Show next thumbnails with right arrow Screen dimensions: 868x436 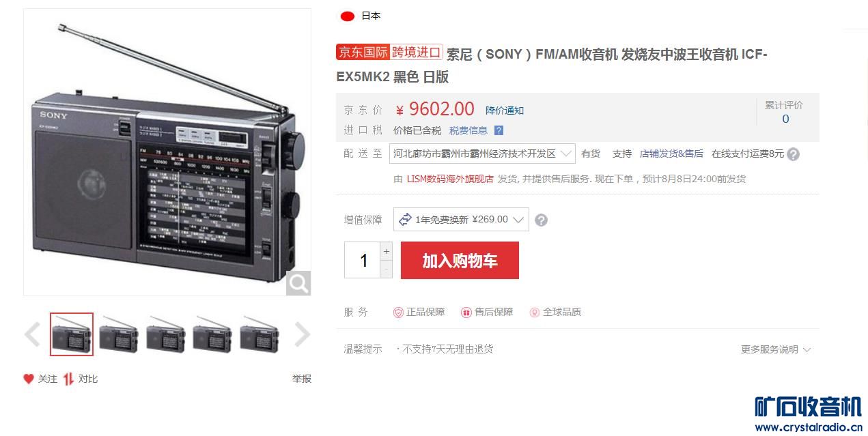pyautogui.click(x=303, y=334)
